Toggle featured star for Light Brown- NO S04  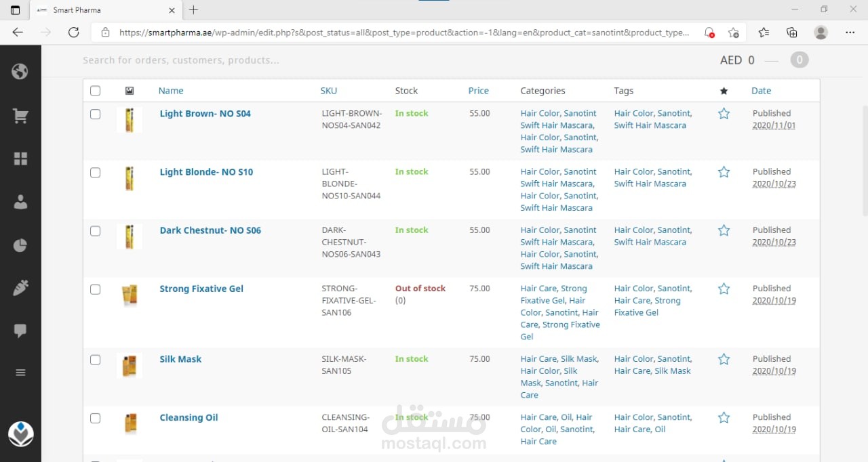[724, 114]
